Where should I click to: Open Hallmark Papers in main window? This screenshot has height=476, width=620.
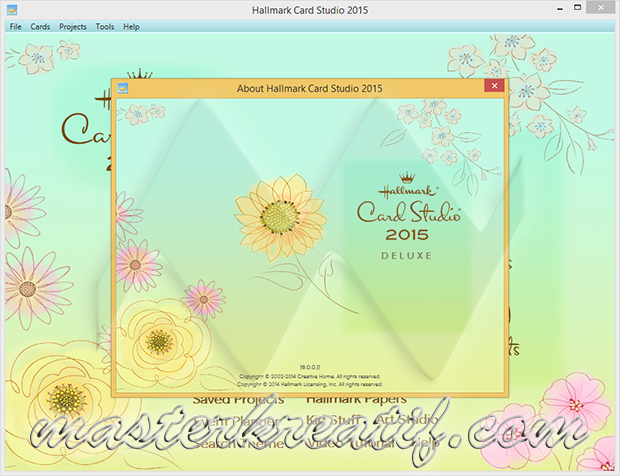coord(356,399)
